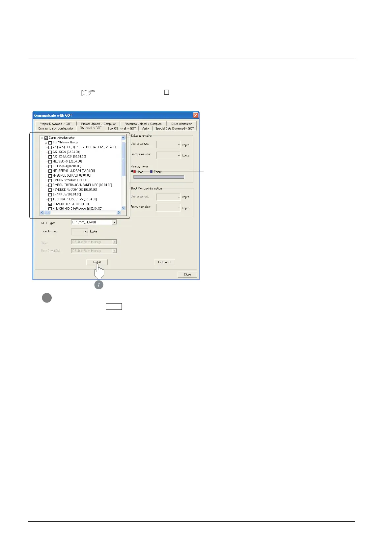Check the MELSERVO-J3,J2S/M checkbox
Viewport: 392px width, 555px height.
point(50,171)
